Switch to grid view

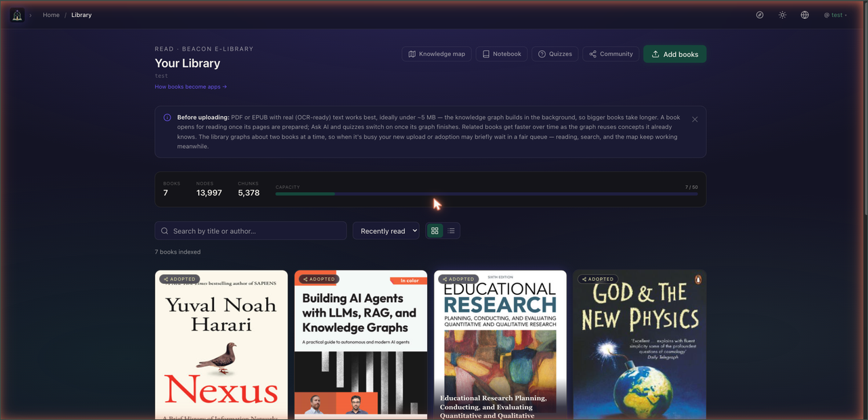[x=435, y=231]
